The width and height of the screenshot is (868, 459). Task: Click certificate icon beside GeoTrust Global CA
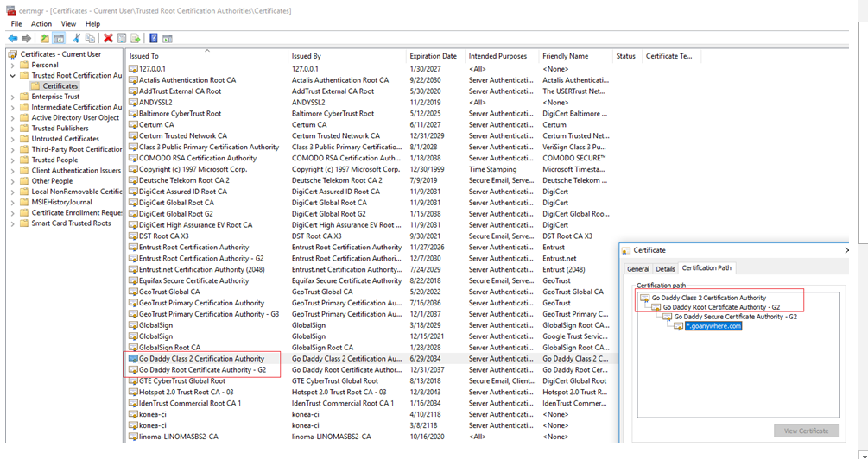pyautogui.click(x=133, y=292)
